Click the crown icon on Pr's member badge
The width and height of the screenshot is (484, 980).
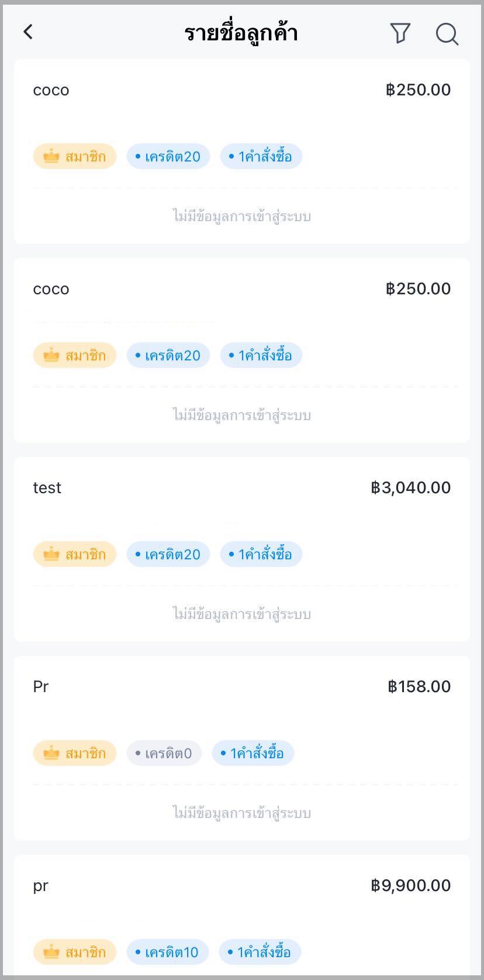coord(51,753)
